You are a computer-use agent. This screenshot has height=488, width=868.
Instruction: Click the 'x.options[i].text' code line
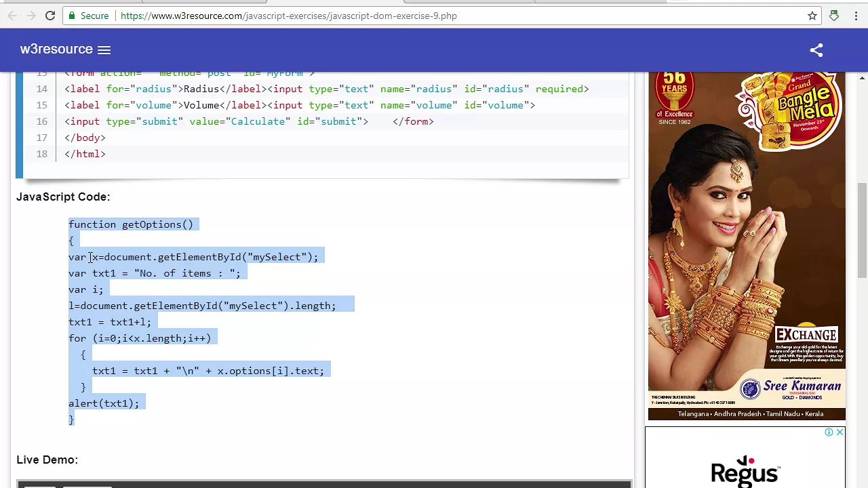pos(208,371)
